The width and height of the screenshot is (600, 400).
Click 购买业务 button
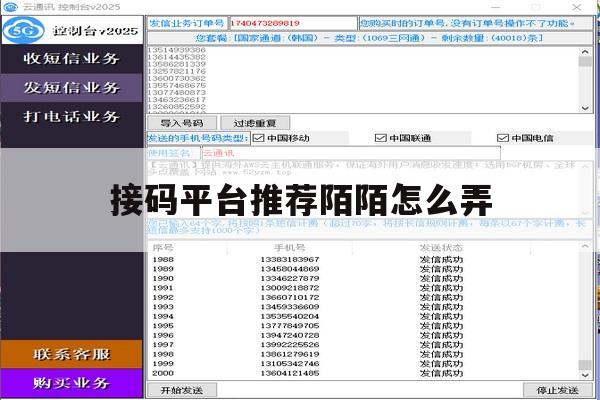click(x=72, y=383)
